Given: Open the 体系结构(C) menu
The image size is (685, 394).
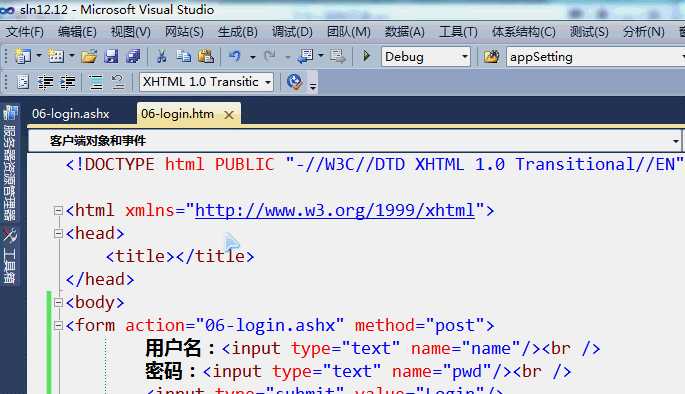Looking at the screenshot, I should (x=524, y=31).
